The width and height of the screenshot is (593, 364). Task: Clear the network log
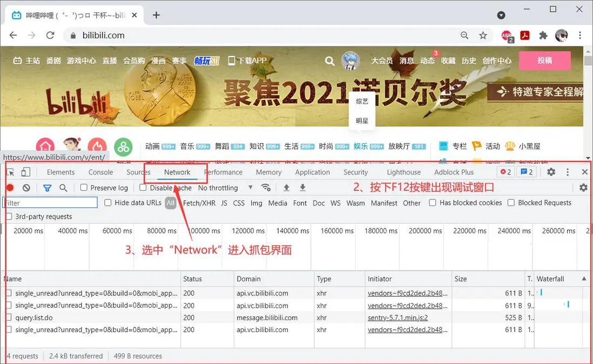pos(26,187)
